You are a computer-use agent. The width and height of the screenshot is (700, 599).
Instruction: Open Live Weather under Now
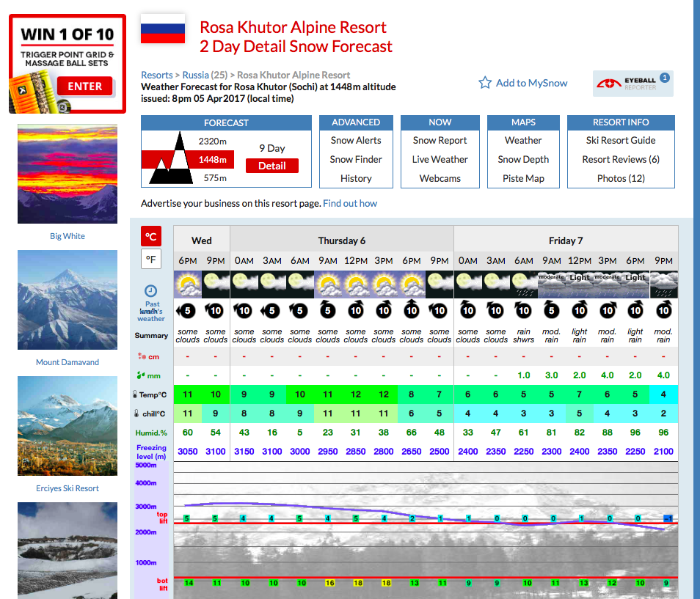coord(440,159)
